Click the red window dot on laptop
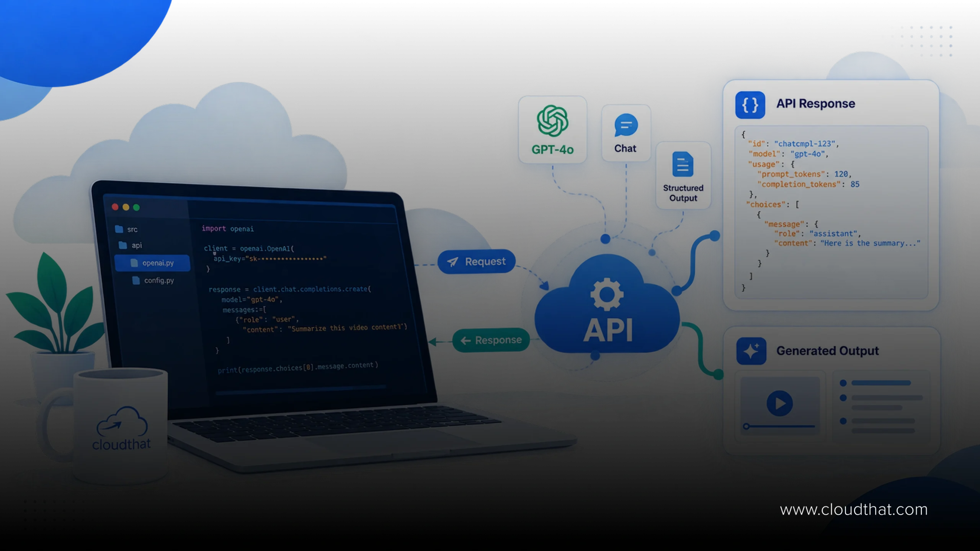 (x=115, y=207)
